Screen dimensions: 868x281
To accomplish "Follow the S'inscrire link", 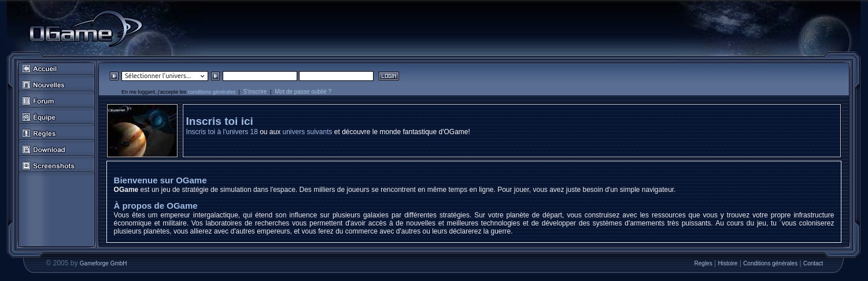I will 255,92.
